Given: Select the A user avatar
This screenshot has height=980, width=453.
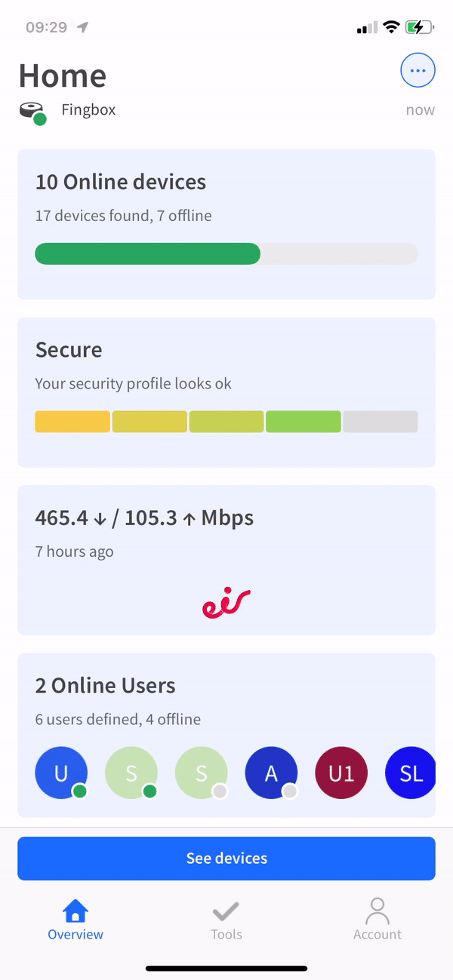Looking at the screenshot, I should pos(271,773).
